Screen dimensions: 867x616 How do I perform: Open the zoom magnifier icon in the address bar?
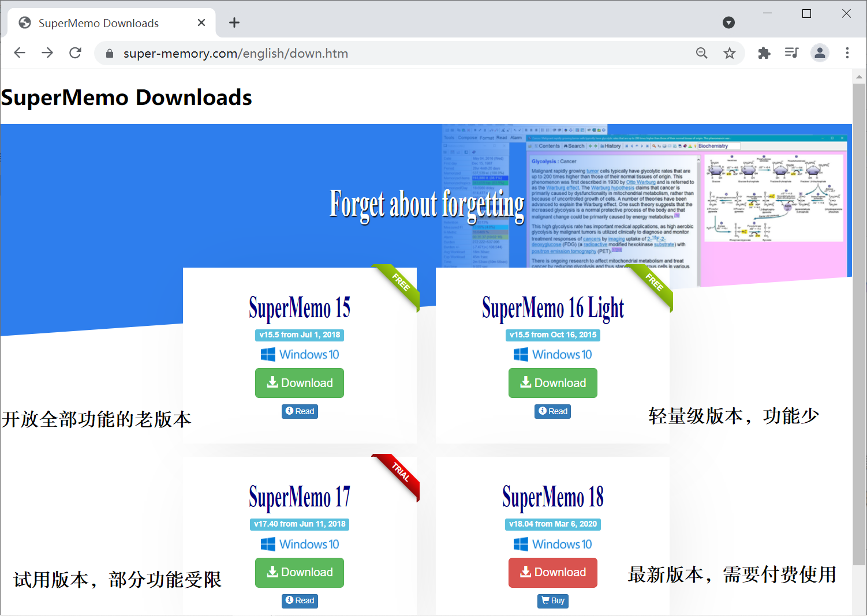[x=702, y=53]
